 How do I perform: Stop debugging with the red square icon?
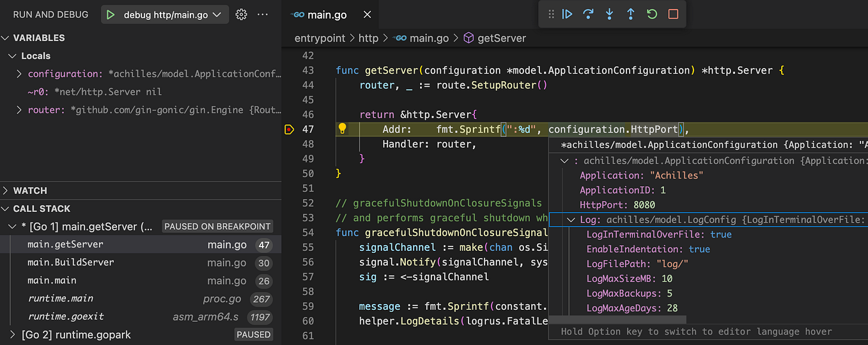tap(673, 14)
